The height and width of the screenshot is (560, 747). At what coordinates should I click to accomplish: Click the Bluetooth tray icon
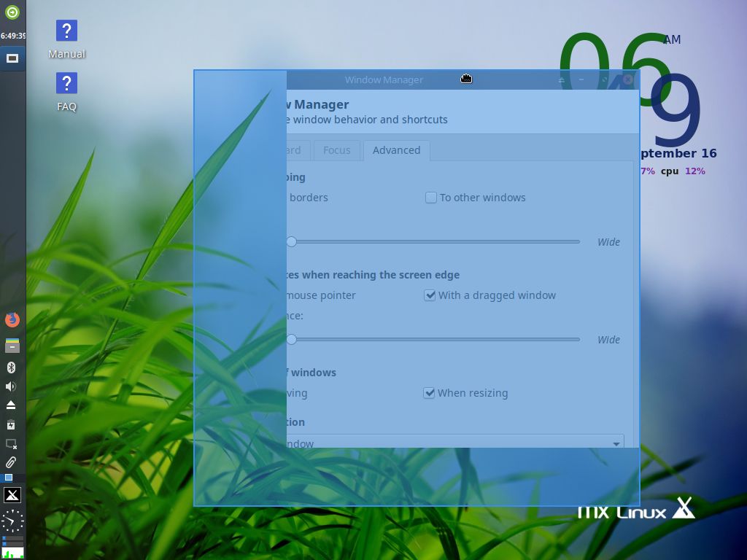pos(12,367)
